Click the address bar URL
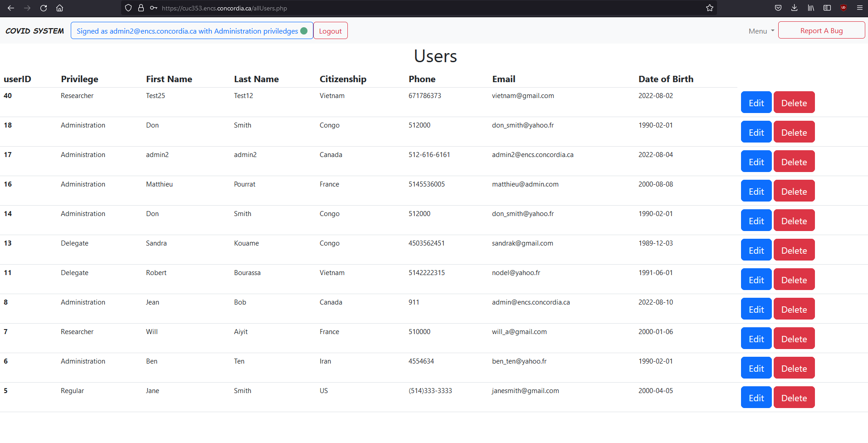Image resolution: width=868 pixels, height=443 pixels. click(224, 8)
